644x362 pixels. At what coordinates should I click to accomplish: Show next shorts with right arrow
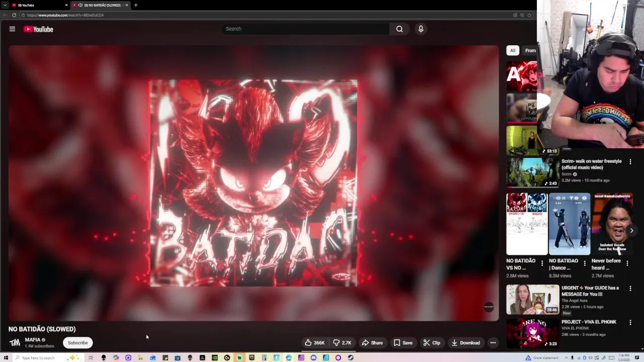click(x=631, y=230)
